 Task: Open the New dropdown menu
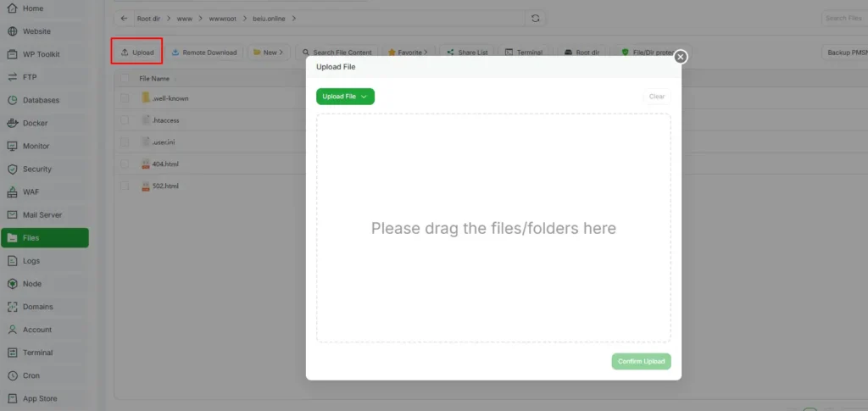[x=268, y=53]
